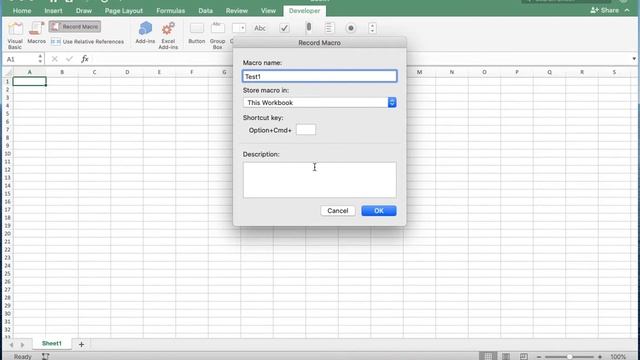The width and height of the screenshot is (640, 360).
Task: Open the Page Layout tab
Action: tap(124, 11)
